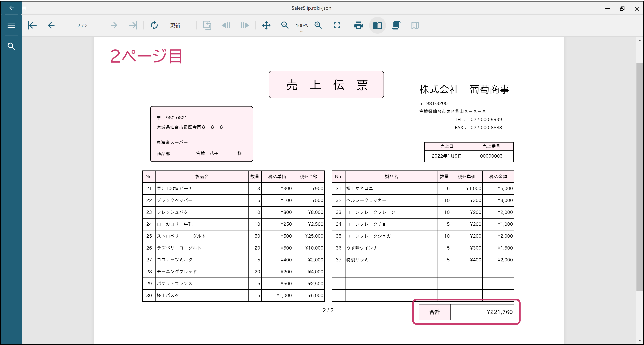The width and height of the screenshot is (644, 345).
Task: Click product name ローカロリー牛乳
Action: 174,224
